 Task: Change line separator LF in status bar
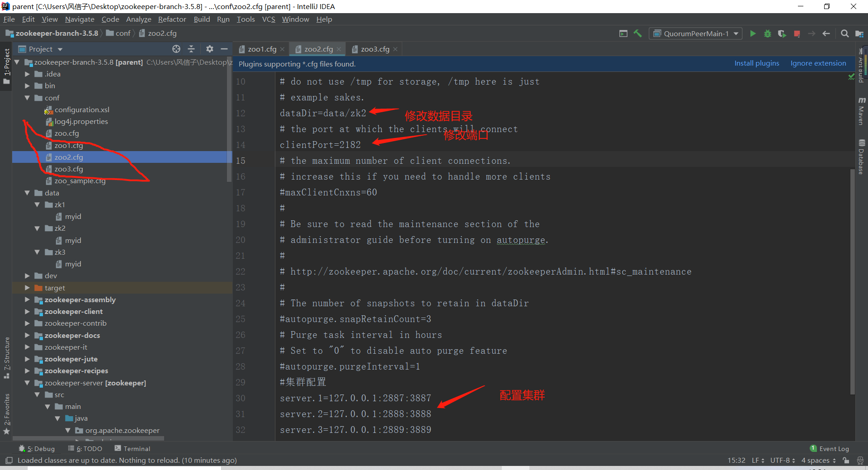[758, 461]
